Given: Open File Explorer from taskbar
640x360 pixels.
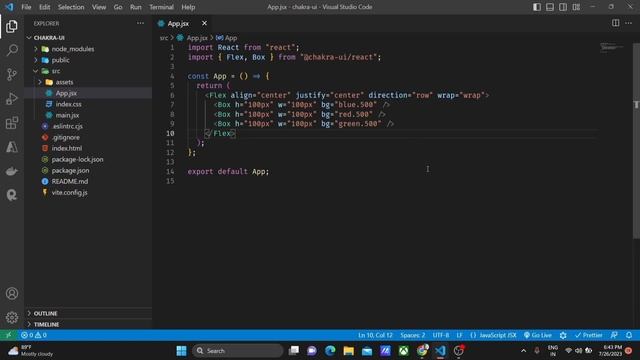Looking at the screenshot, I should point(349,351).
